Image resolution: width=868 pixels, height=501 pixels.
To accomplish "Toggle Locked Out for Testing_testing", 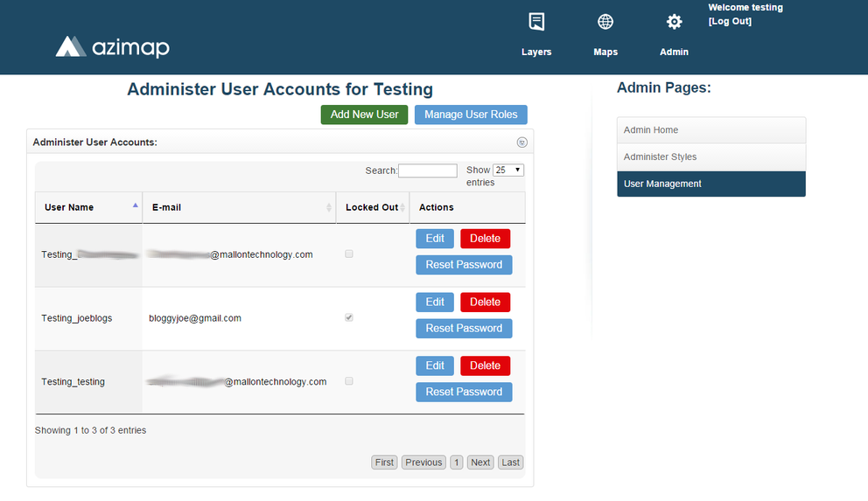I will click(349, 382).
